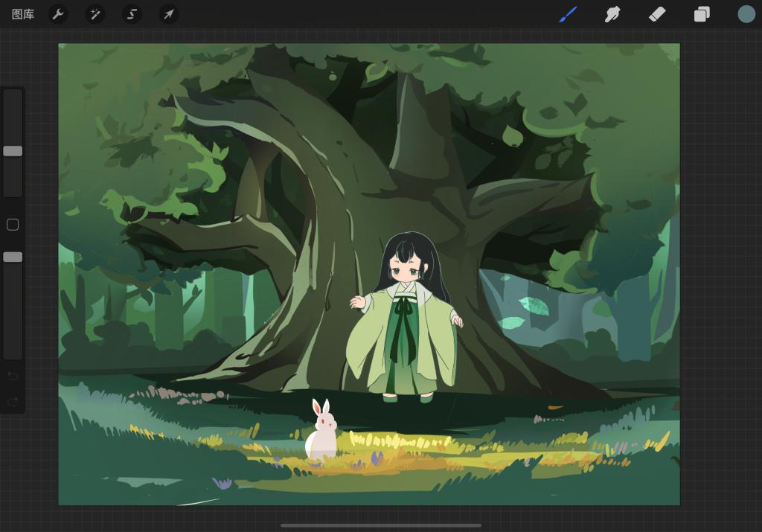Select the Smudge finger tool
The width and height of the screenshot is (762, 532).
coord(612,14)
